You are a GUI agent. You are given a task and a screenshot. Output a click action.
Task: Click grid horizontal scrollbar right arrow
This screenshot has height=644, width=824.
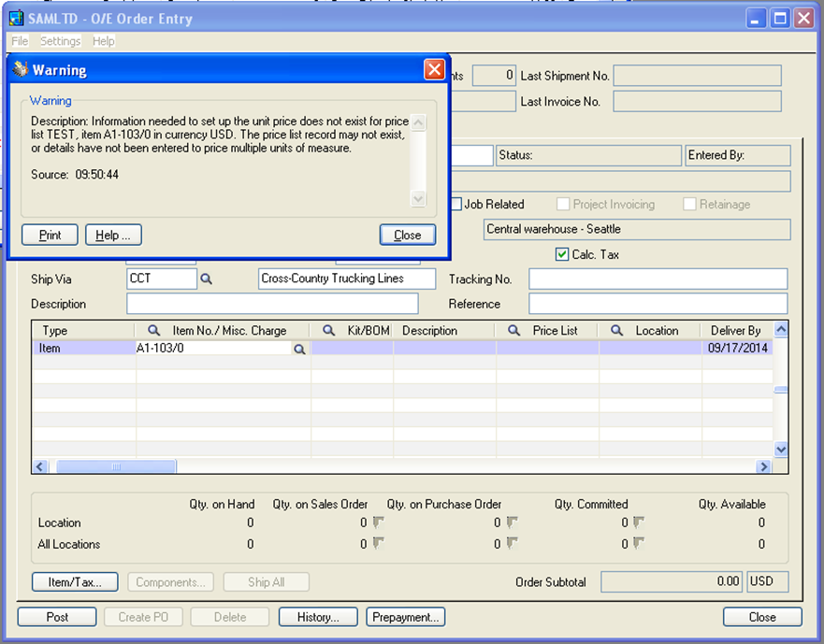click(763, 466)
